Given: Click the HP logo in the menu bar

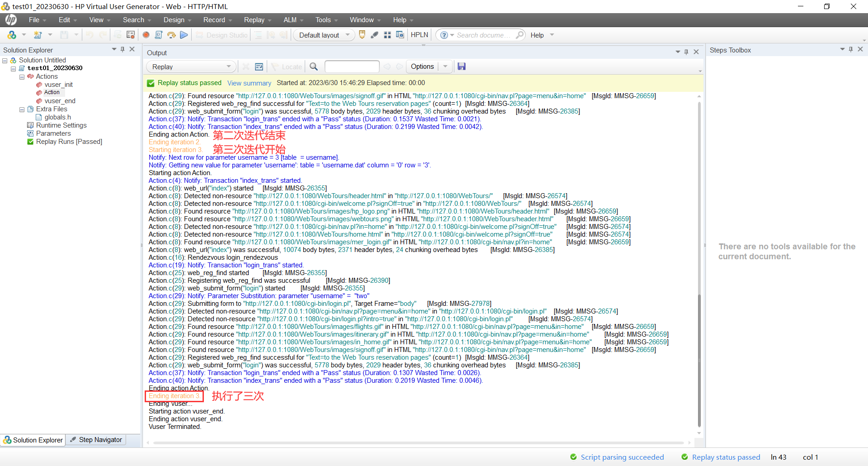Looking at the screenshot, I should (11, 20).
